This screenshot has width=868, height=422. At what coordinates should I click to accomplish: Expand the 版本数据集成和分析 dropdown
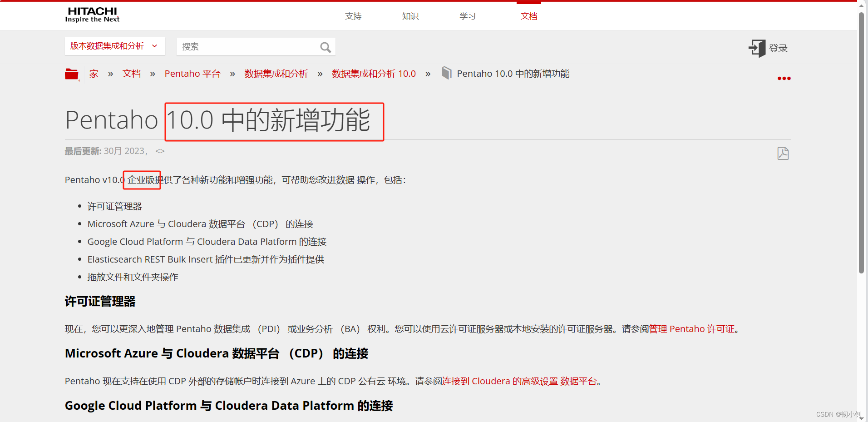115,46
